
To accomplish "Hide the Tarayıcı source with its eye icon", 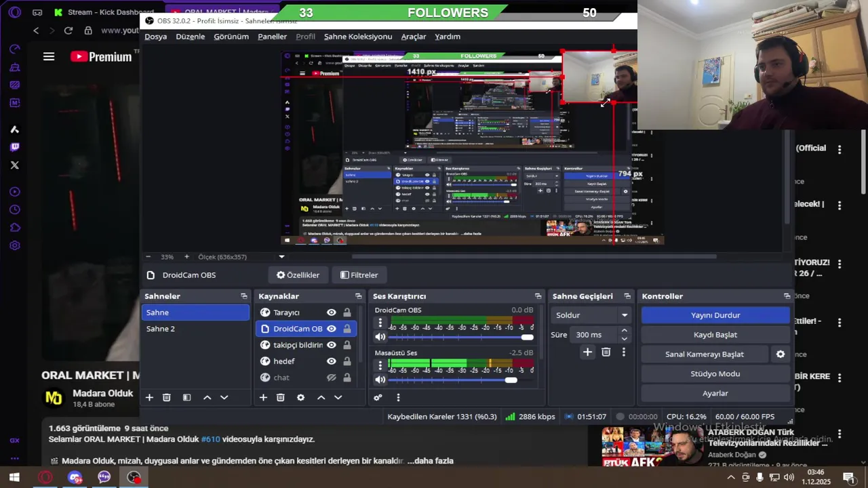I will [x=332, y=312].
